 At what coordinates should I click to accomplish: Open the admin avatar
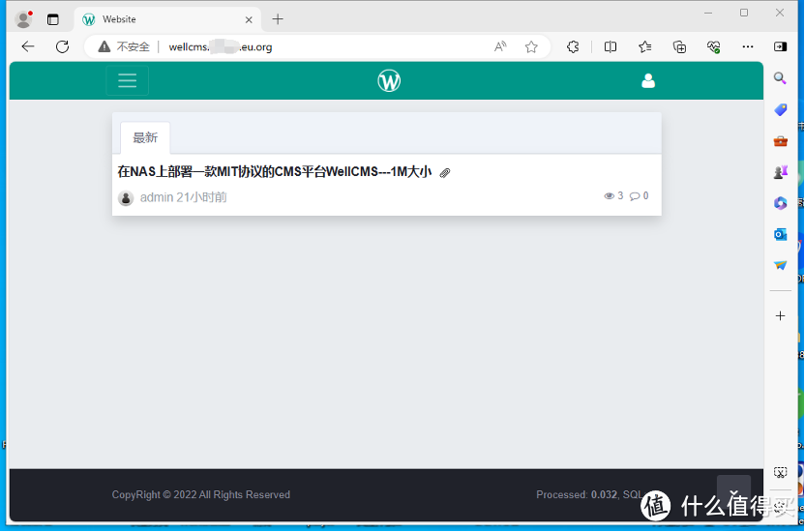(x=126, y=197)
